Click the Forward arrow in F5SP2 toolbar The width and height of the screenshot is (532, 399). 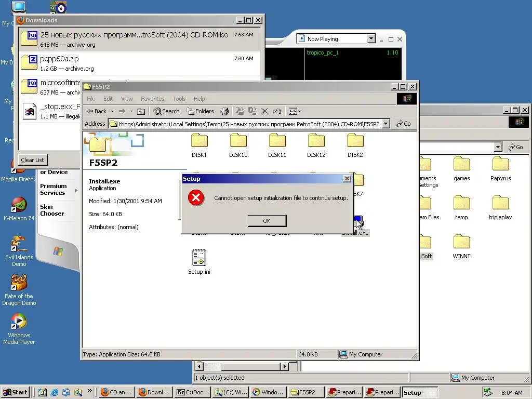tap(122, 111)
